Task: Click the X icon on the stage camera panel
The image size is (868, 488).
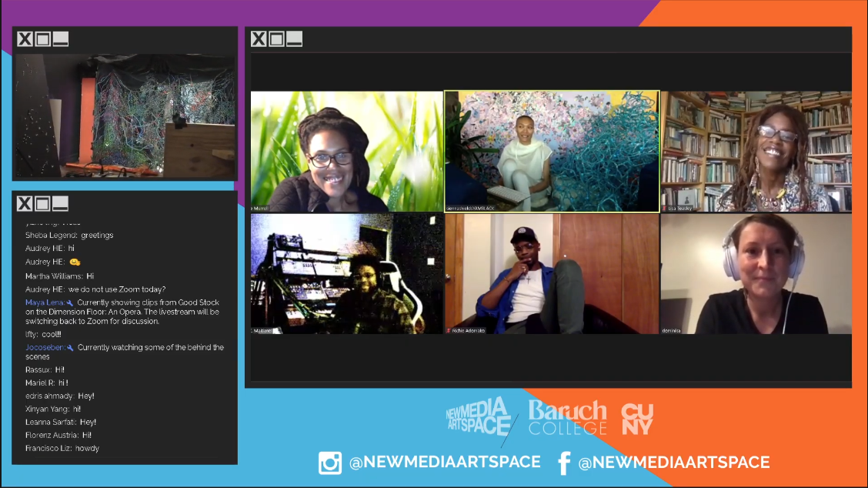Action: pyautogui.click(x=25, y=38)
